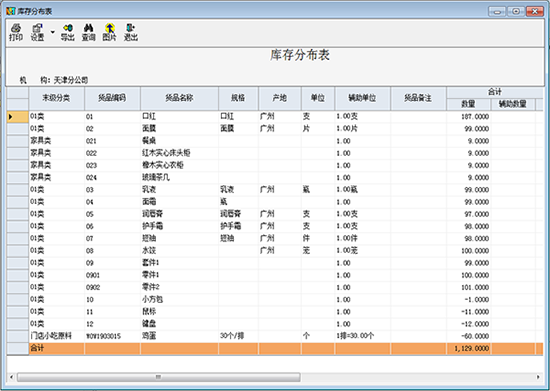Click product code 024 cell

[112, 177]
